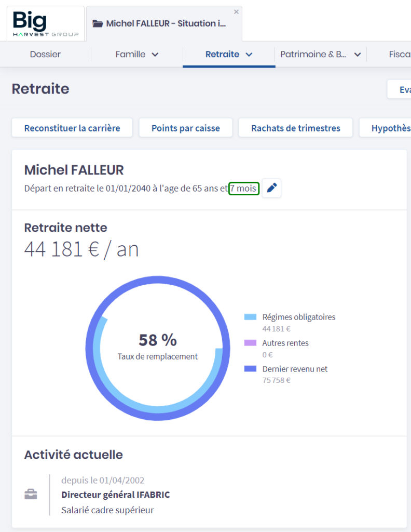The image size is (411, 532).
Task: Toggle the Dernier revenu net legend swatch
Action: [x=250, y=369]
